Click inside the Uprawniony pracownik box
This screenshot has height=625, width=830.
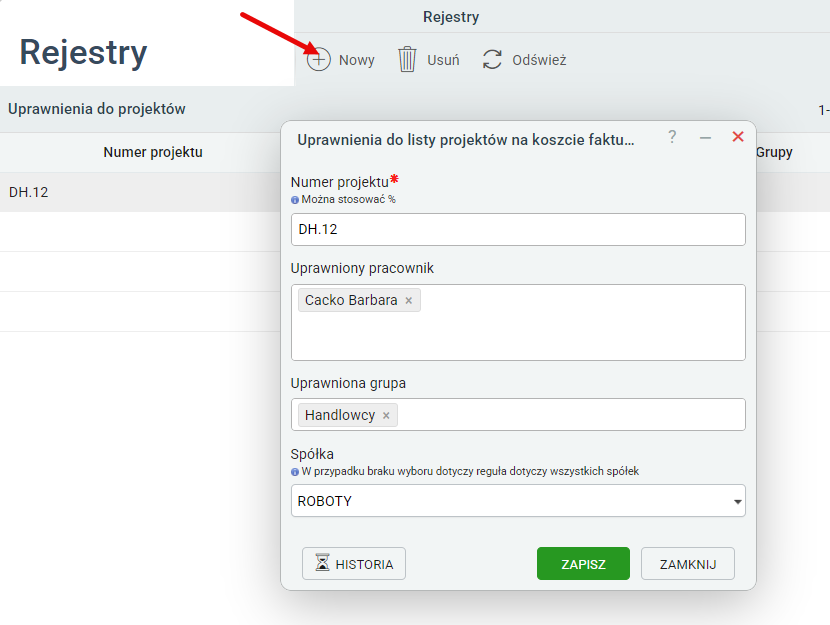coord(518,322)
